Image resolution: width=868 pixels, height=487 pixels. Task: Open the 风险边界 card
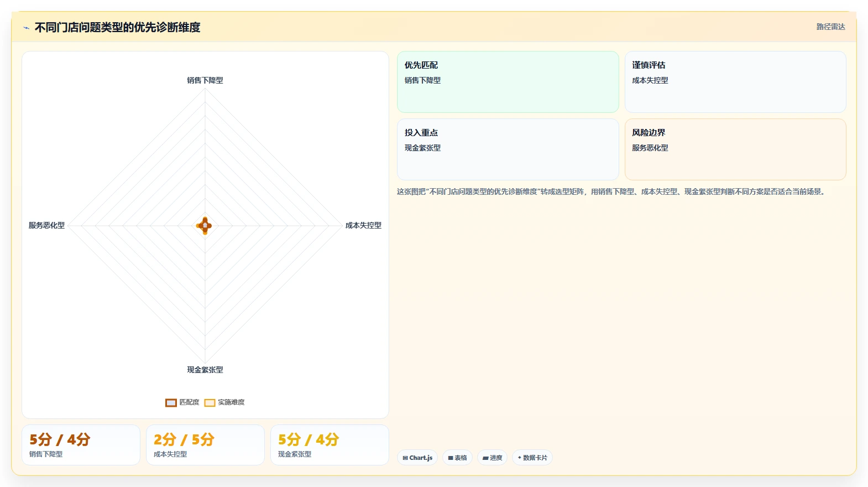(x=735, y=149)
